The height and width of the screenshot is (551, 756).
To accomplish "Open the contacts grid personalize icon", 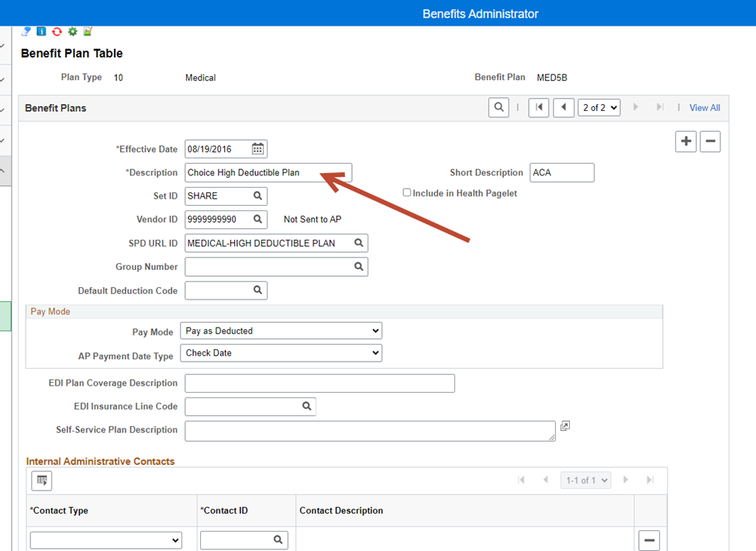I will [41, 480].
